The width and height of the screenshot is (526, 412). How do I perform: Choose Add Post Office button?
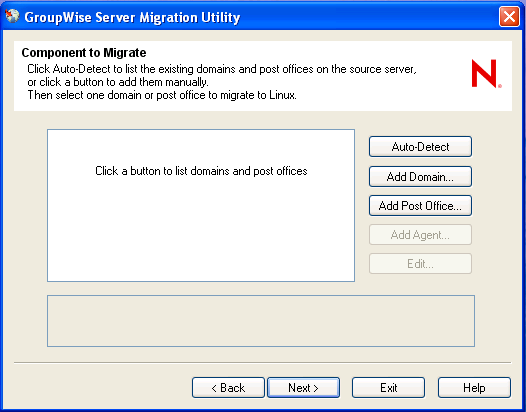pyautogui.click(x=420, y=206)
